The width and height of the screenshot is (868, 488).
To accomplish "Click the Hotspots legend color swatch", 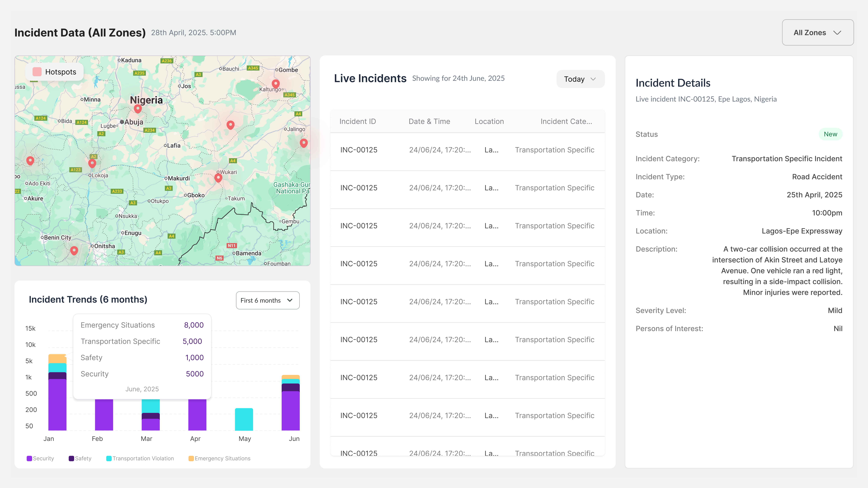I will pyautogui.click(x=37, y=72).
